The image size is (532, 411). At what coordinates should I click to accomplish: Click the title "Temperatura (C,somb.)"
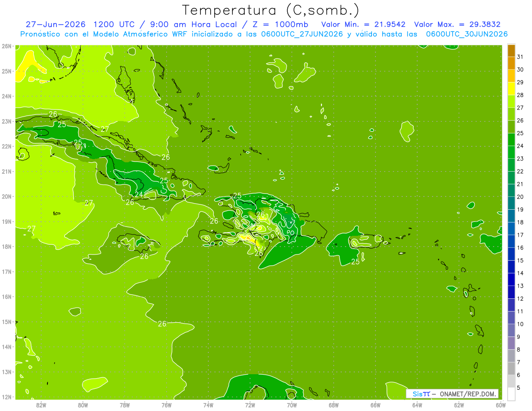(271, 10)
